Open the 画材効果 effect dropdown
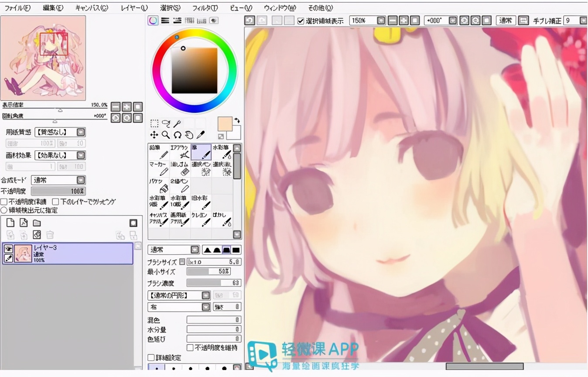The width and height of the screenshot is (588, 377). tap(60, 155)
